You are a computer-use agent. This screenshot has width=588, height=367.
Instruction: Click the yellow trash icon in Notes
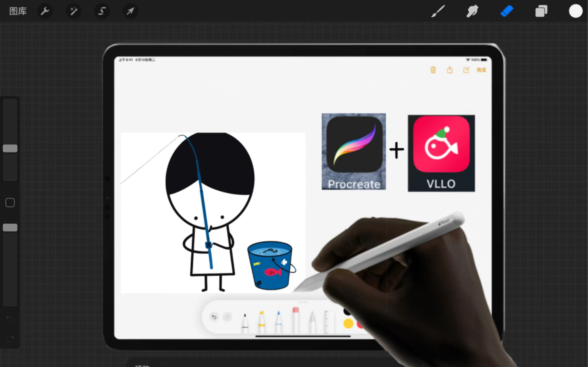click(433, 70)
